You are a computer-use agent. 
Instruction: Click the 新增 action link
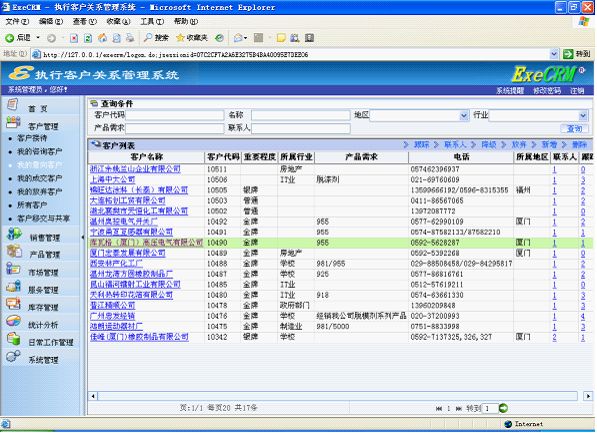[549, 145]
